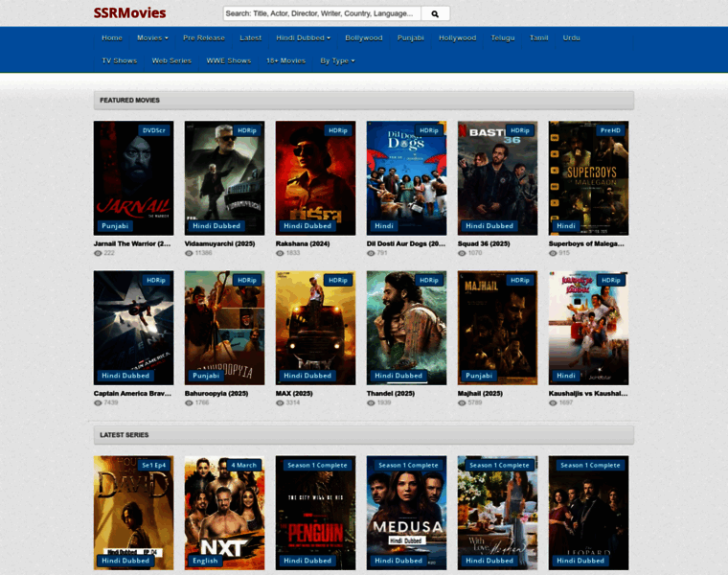Open WWE Shows section
The image size is (728, 575).
click(x=228, y=60)
